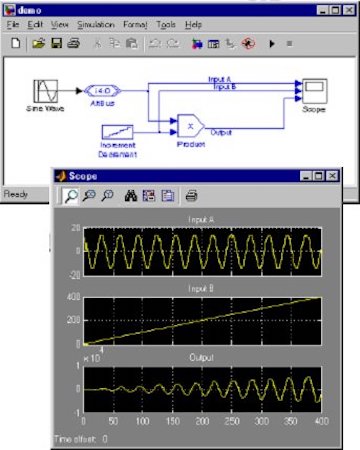Select the Scope zoom magnifier tool

point(71,196)
